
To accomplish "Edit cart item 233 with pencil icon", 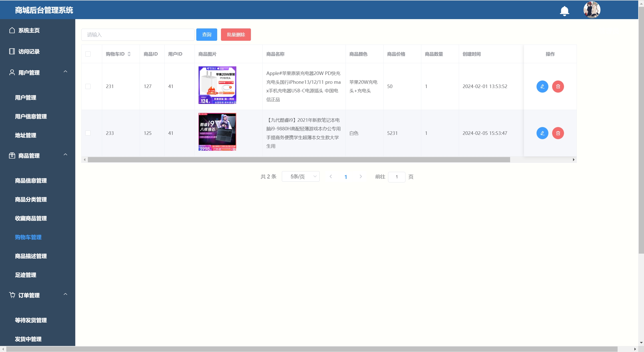I will pyautogui.click(x=542, y=133).
